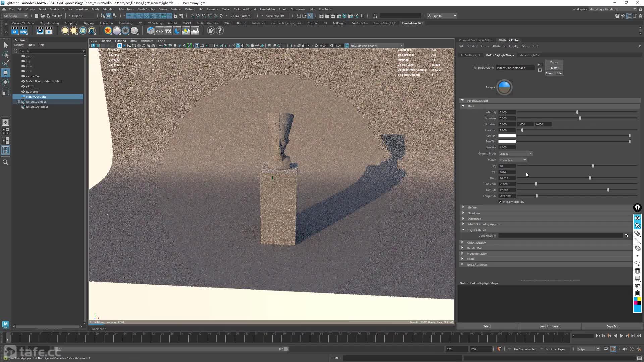Click the viewport RenderMan R render icon

(120, 46)
